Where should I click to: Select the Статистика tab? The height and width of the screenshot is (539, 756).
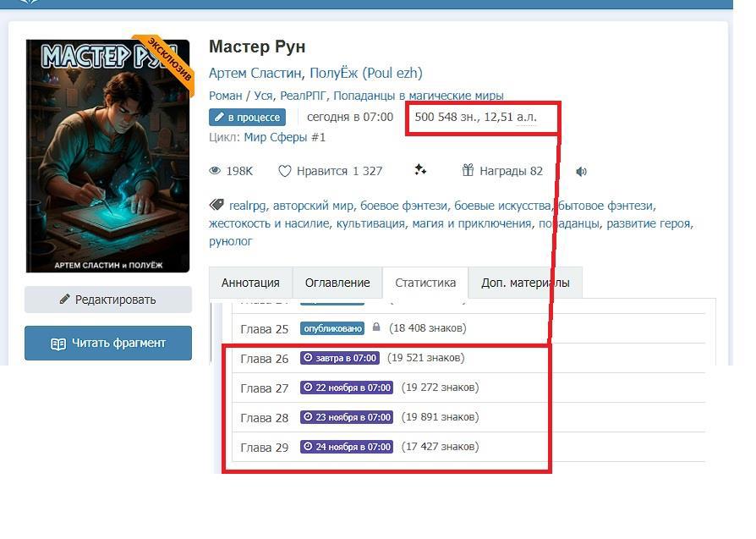425,283
